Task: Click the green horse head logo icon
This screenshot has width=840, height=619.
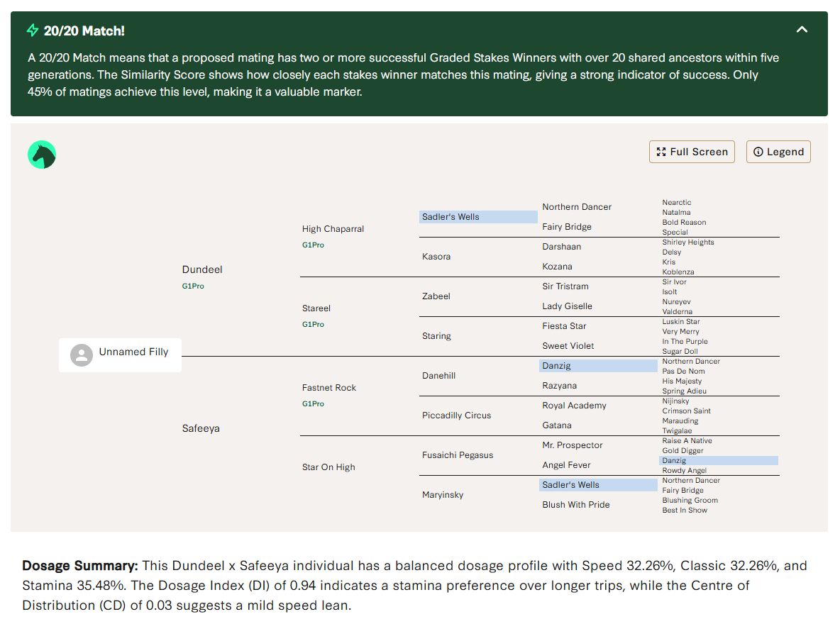Action: coord(42,155)
